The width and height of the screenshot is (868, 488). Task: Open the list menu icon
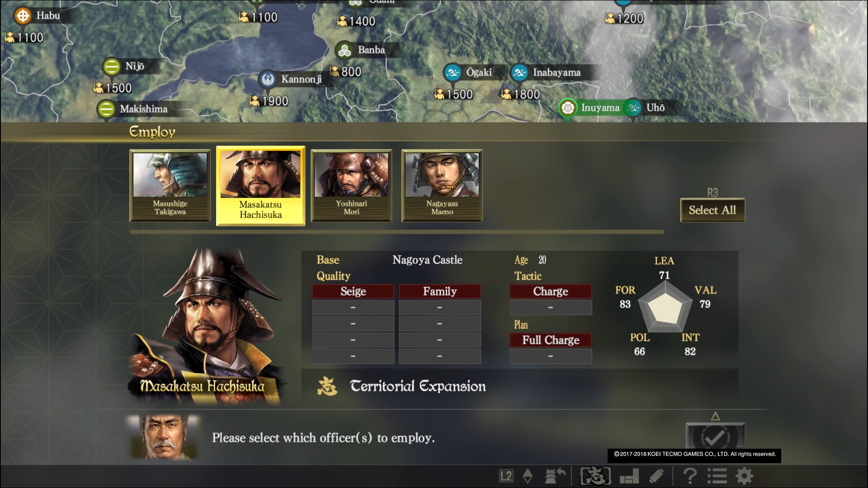click(x=717, y=476)
